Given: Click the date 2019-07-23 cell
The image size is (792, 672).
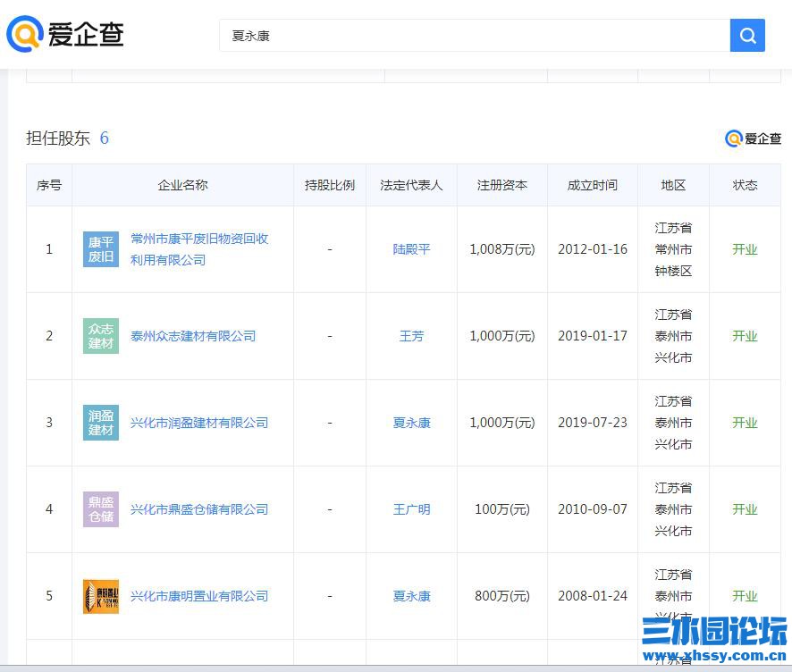Looking at the screenshot, I should pyautogui.click(x=593, y=423).
